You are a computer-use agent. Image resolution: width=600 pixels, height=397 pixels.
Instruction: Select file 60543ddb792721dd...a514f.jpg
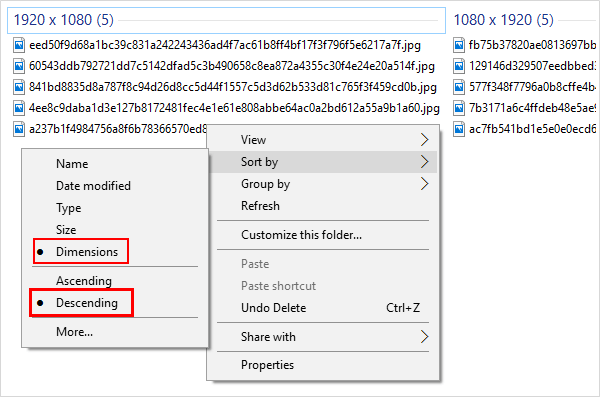(232, 66)
